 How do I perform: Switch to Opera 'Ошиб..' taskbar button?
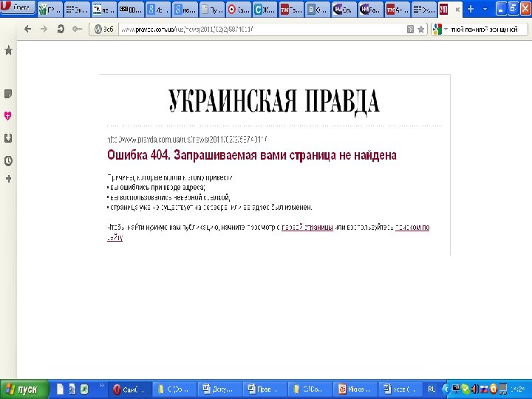coord(129,389)
